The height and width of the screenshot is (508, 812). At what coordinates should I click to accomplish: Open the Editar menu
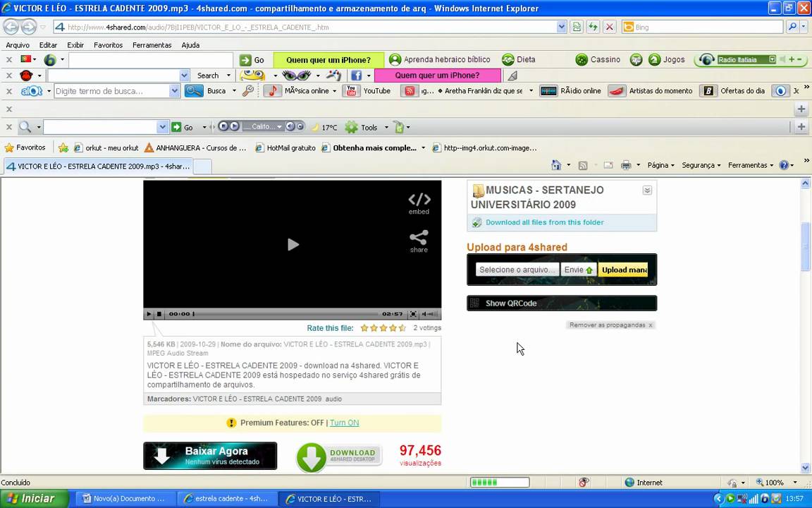pyautogui.click(x=48, y=45)
